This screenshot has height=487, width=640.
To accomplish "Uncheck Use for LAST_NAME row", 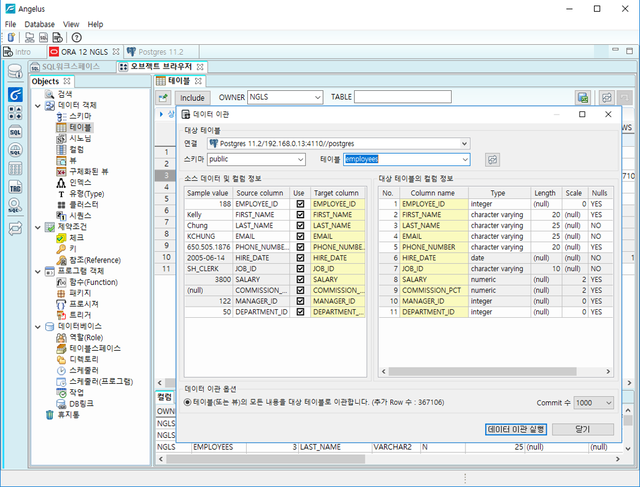I will pyautogui.click(x=300, y=225).
